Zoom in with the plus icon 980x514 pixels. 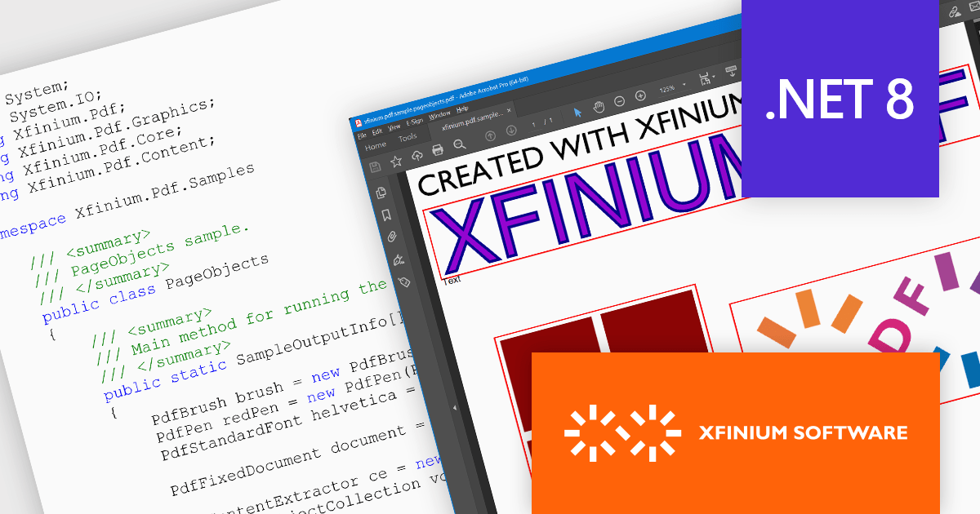point(640,96)
